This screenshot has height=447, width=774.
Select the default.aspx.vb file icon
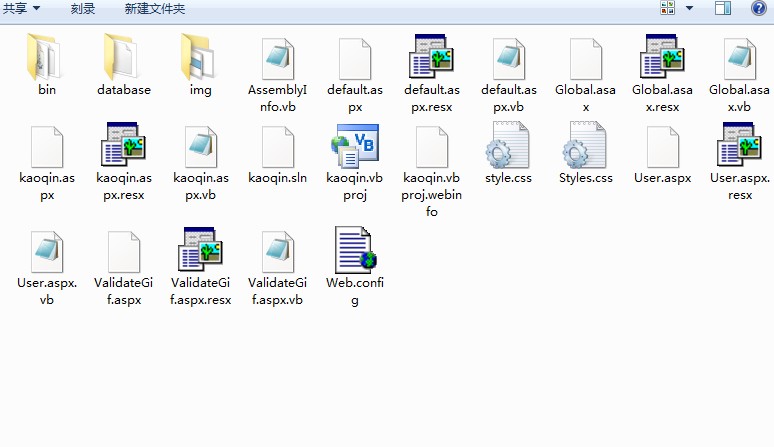pos(509,59)
